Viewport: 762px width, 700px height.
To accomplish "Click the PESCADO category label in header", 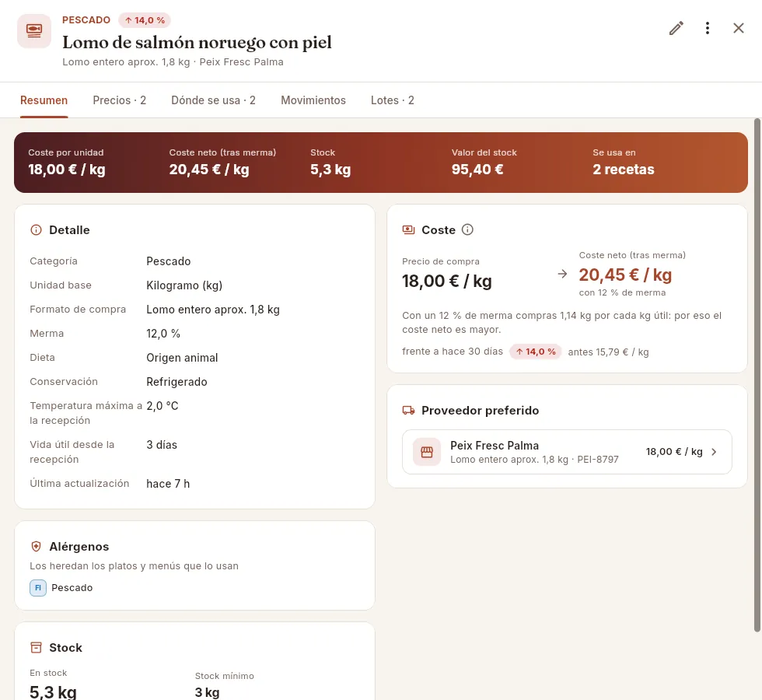I will 86,20.
